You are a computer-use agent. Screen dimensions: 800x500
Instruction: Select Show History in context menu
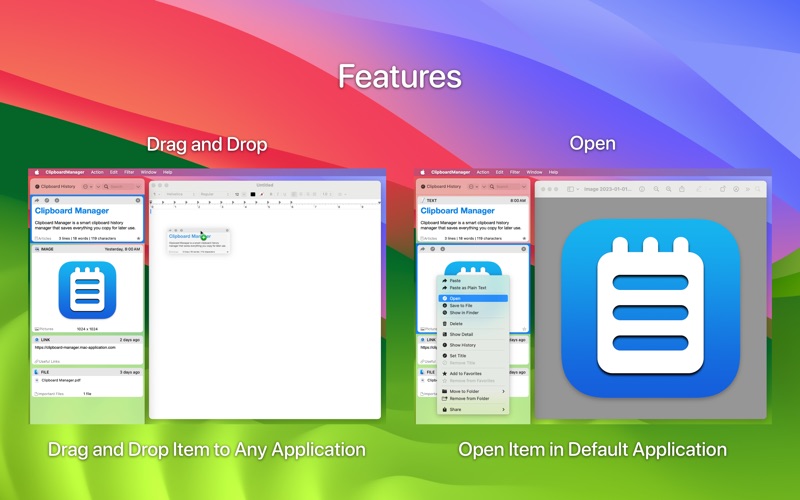click(x=473, y=345)
